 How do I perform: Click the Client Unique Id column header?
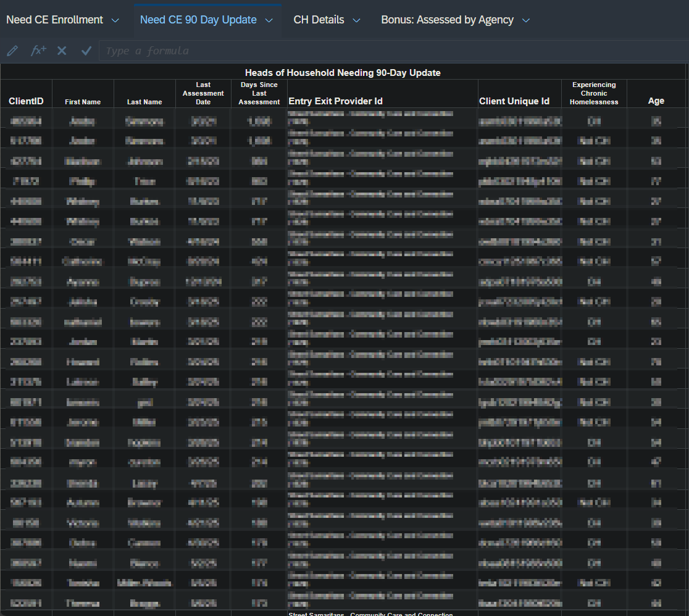(514, 101)
